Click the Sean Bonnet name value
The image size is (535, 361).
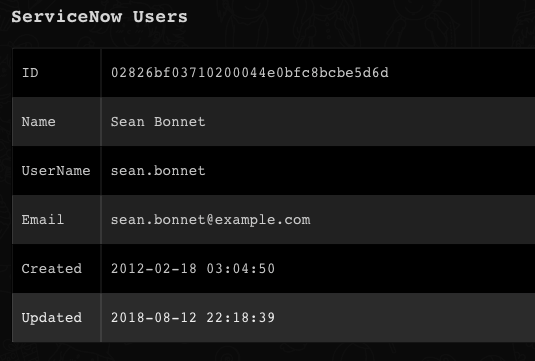(158, 121)
